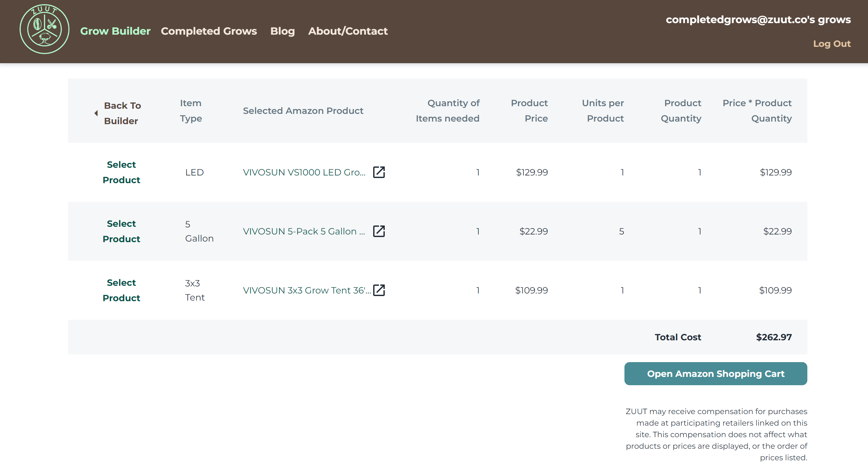Open VIVOSUN 3x3 Grow Tent 36'... link
Screen dimensions: 868x467
point(307,290)
